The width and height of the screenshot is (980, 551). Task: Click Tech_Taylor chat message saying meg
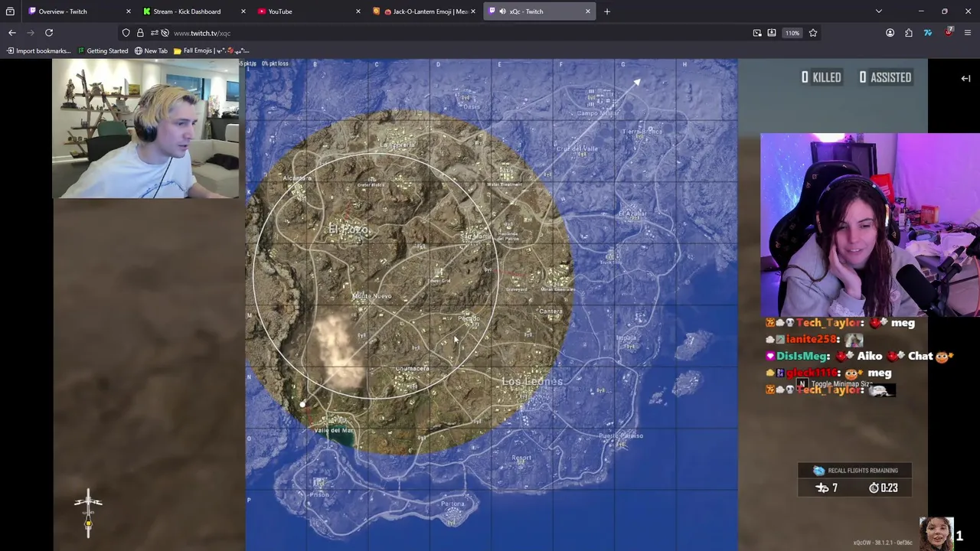click(x=841, y=323)
